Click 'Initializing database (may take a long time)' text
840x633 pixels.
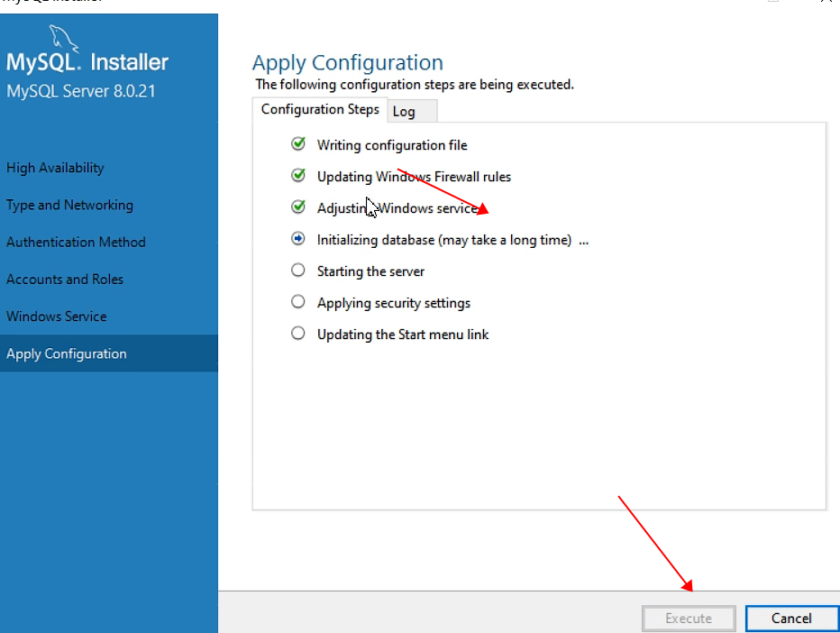pyautogui.click(x=444, y=240)
